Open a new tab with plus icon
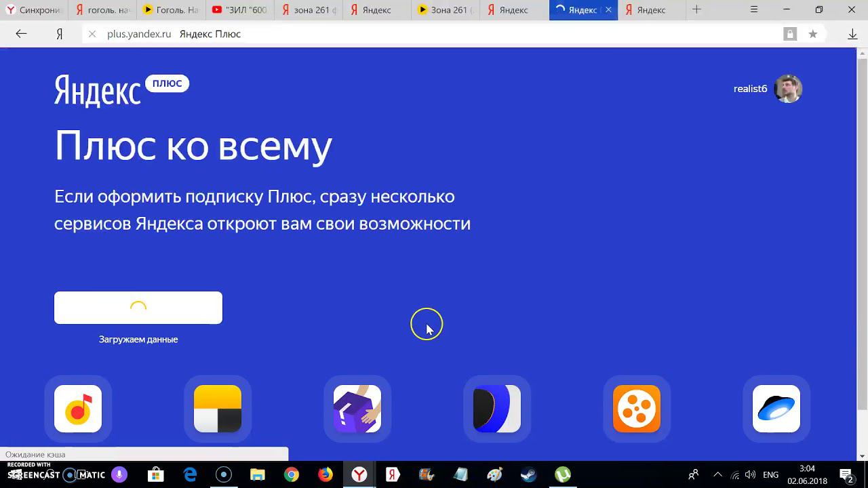This screenshot has height=488, width=868. pyautogui.click(x=696, y=9)
